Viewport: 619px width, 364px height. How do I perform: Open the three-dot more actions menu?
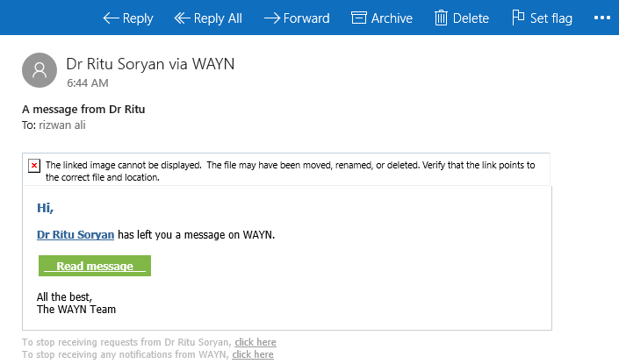(601, 18)
